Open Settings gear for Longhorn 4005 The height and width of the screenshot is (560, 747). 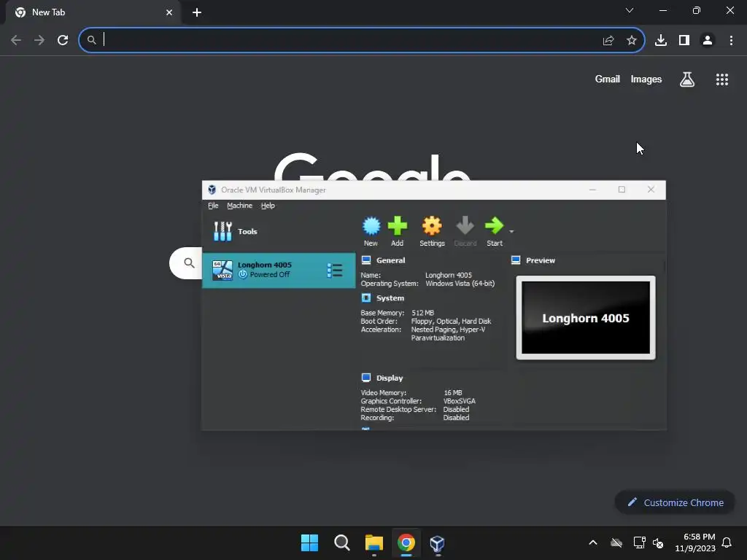pos(432,231)
